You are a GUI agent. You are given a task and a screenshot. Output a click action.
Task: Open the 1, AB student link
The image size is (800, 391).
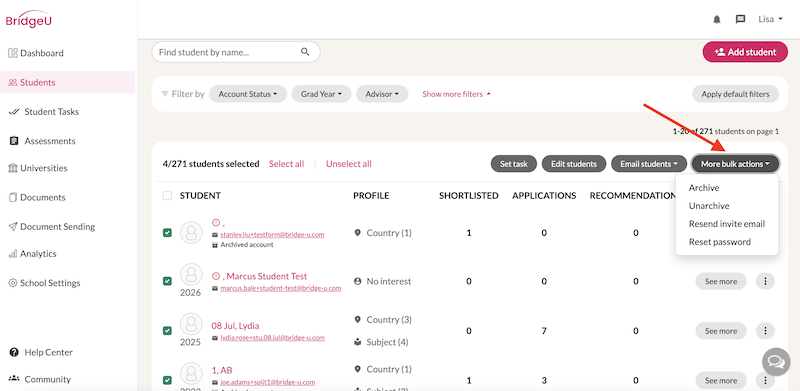click(x=222, y=370)
